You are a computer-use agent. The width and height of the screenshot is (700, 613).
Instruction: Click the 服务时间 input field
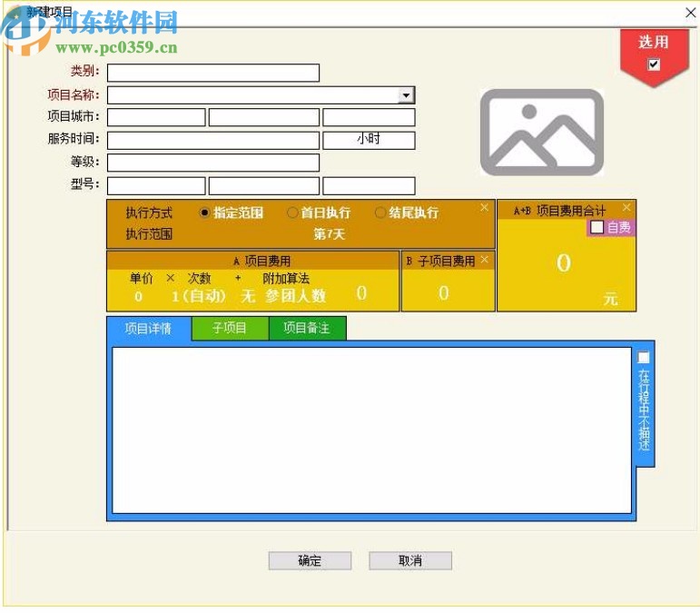point(213,140)
